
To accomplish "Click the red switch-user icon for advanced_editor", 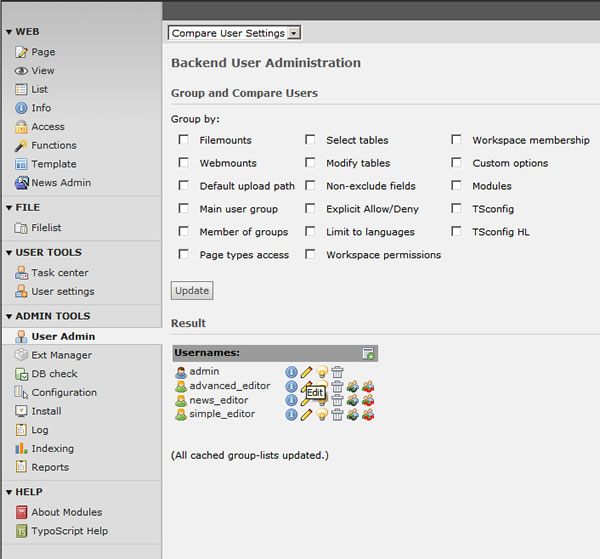I will click(x=368, y=386).
